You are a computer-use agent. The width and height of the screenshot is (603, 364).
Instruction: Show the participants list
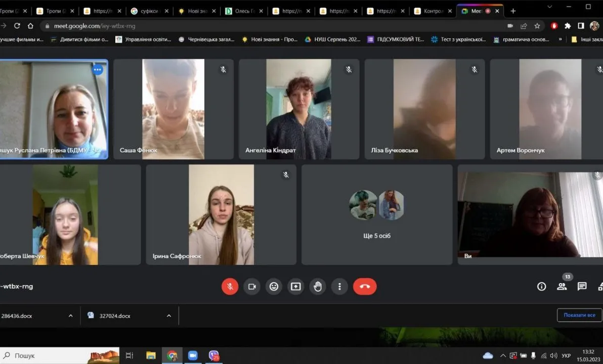pyautogui.click(x=562, y=287)
